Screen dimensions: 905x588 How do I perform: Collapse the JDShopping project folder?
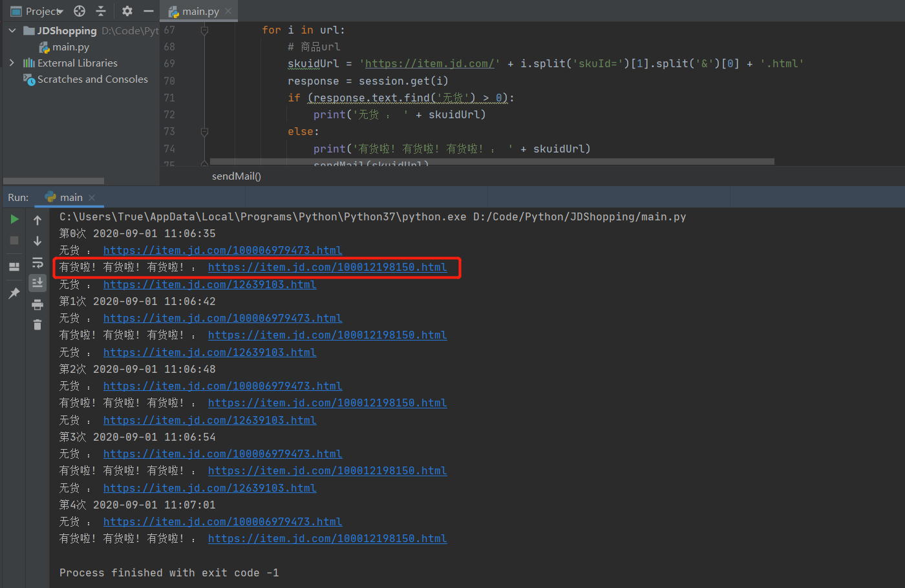tap(12, 30)
